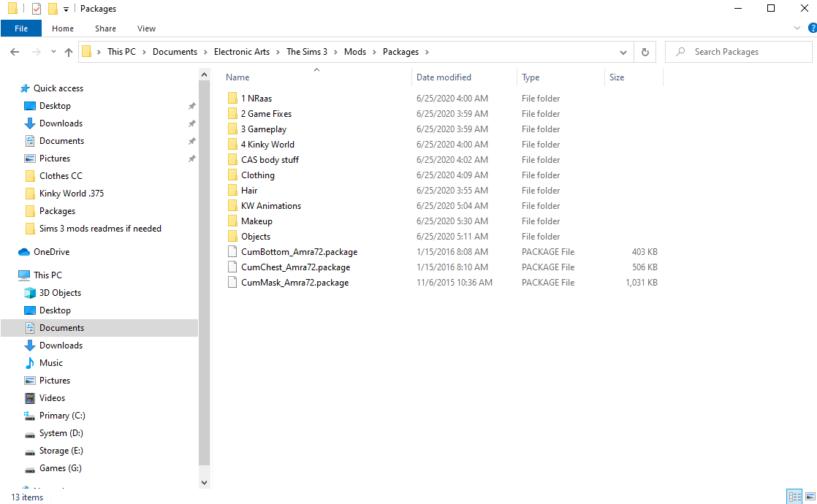817x504 pixels.
Task: Open Kinky World .375 quick access folder
Action: point(72,193)
